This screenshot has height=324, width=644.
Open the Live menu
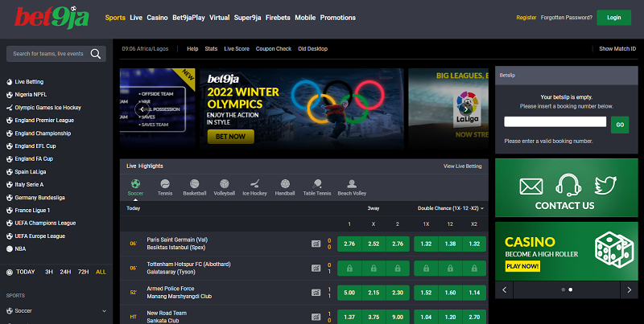136,18
